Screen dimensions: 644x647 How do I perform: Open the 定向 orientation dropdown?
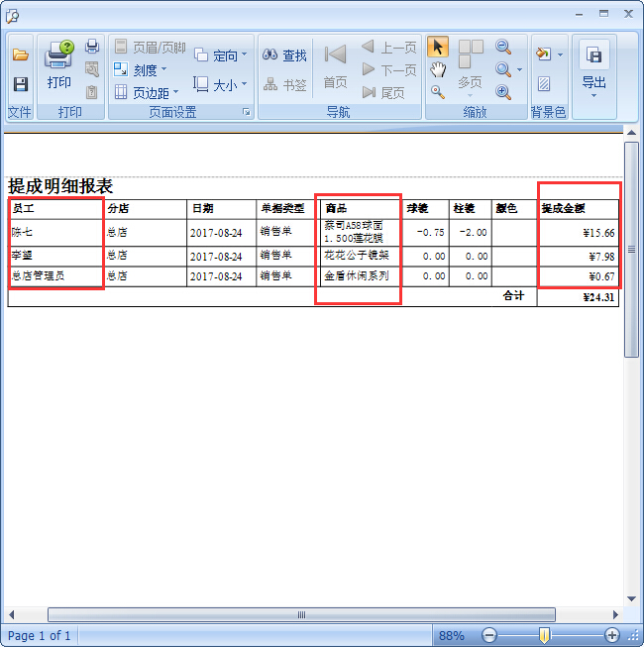pos(220,54)
